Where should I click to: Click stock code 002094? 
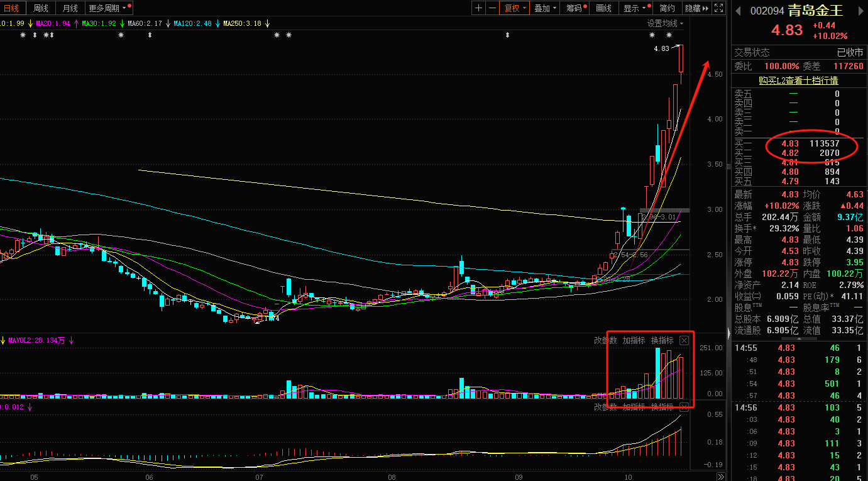tap(767, 11)
